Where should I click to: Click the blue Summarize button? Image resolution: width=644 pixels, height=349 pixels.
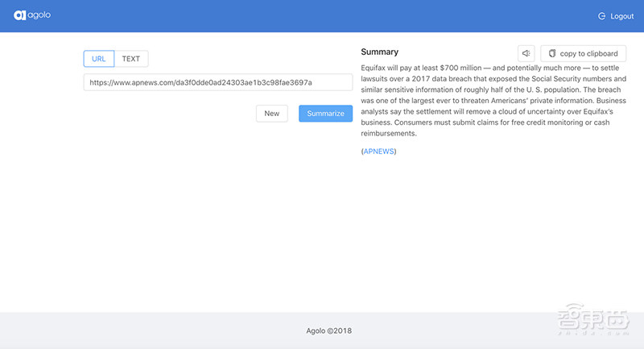pyautogui.click(x=325, y=114)
